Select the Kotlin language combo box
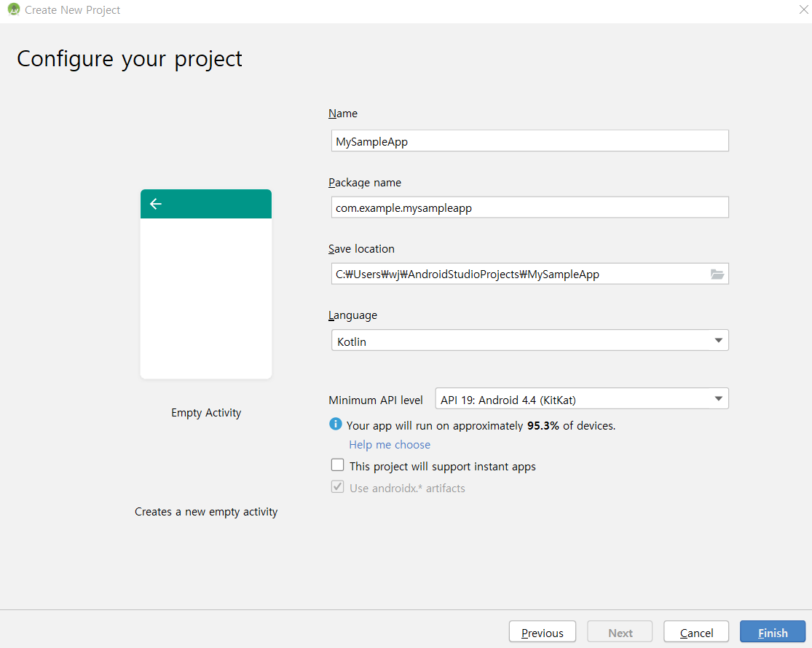This screenshot has height=648, width=812. [x=529, y=341]
